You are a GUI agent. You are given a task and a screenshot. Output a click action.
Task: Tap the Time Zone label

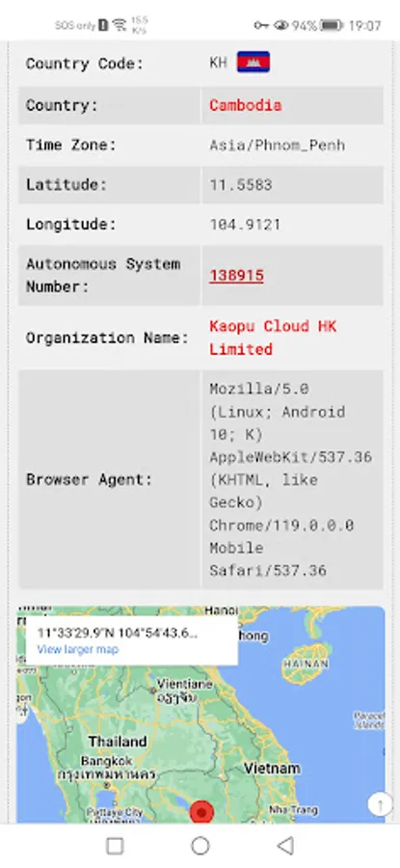pyautogui.click(x=71, y=145)
